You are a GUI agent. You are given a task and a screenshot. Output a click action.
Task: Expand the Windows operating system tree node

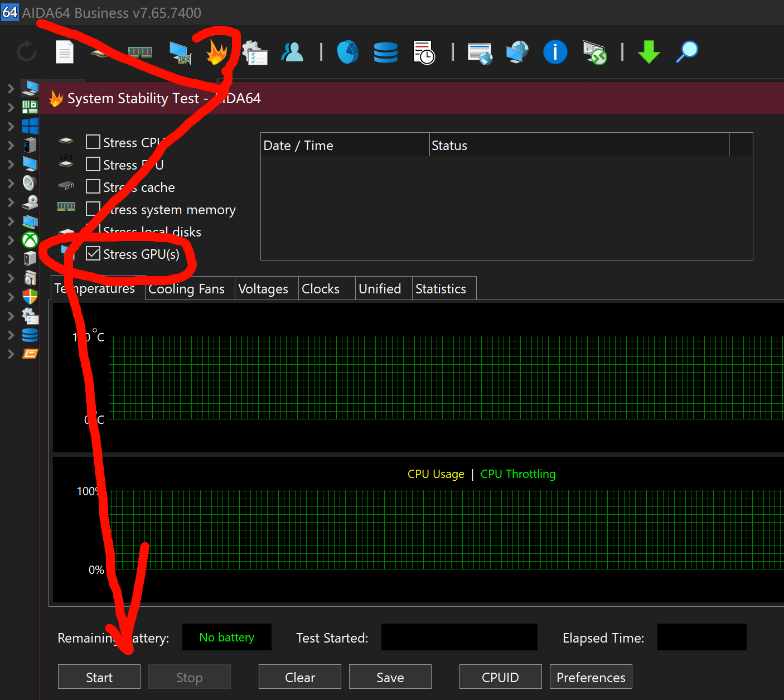pyautogui.click(x=11, y=126)
